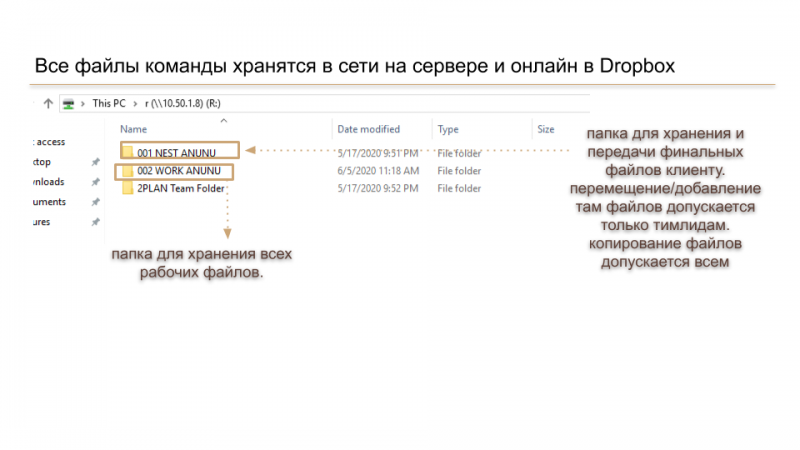Image resolution: width=800 pixels, height=450 pixels.
Task: Click the pin icon beside Downloads
Action: pyautogui.click(x=95, y=182)
